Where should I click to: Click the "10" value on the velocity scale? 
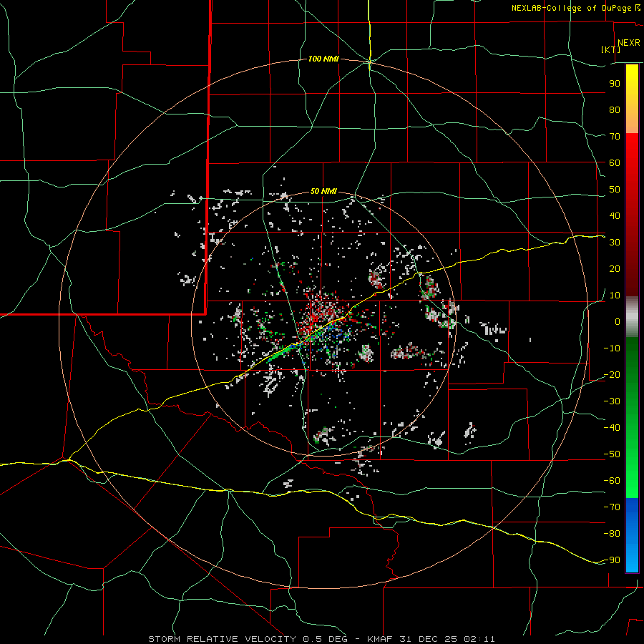pos(615,296)
